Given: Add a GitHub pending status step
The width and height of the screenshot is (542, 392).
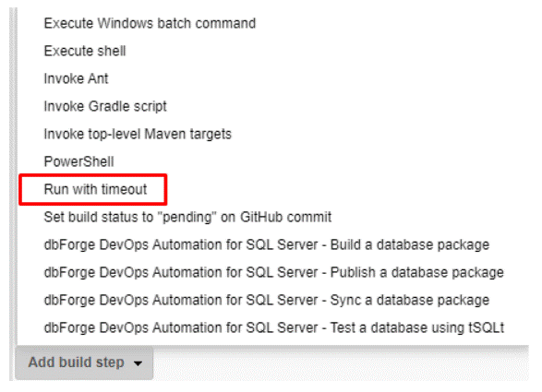Looking at the screenshot, I should pos(187,217).
